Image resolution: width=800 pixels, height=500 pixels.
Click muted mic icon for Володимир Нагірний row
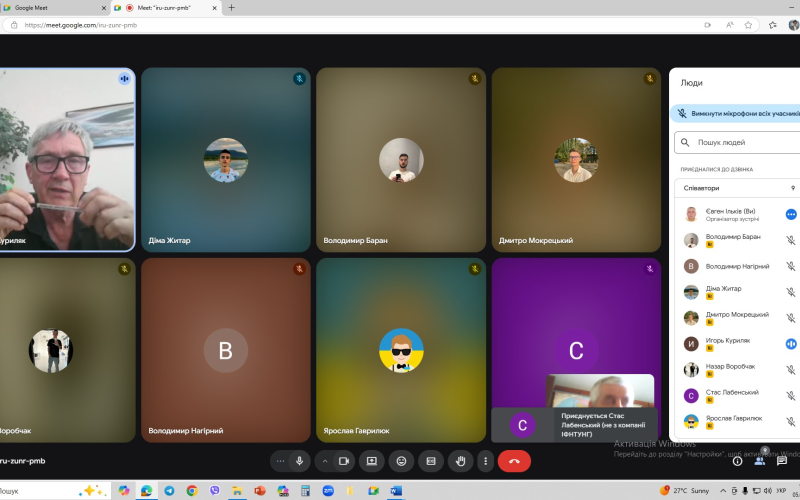791,266
